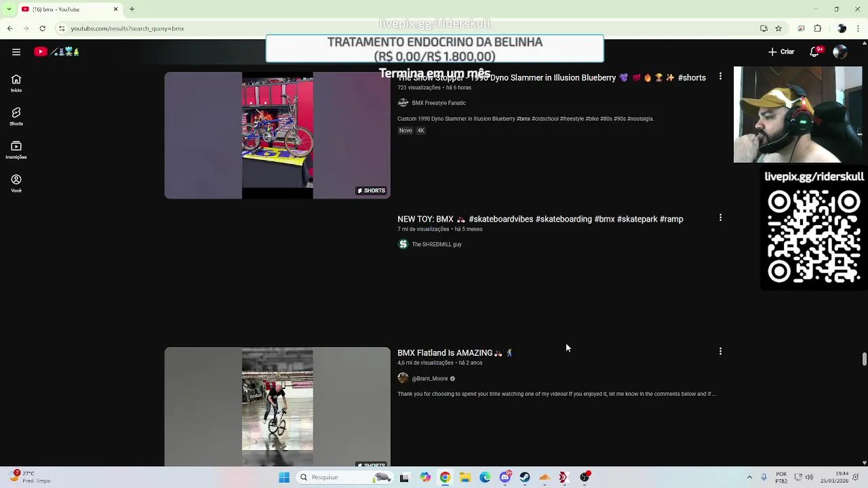The height and width of the screenshot is (488, 868).
Task: Open Discord from the taskbar
Action: point(505,477)
